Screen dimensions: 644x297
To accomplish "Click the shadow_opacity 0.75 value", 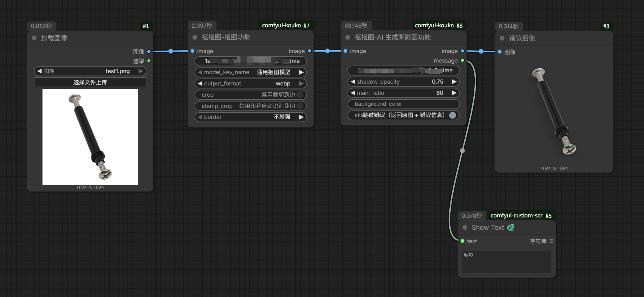I will tap(437, 82).
